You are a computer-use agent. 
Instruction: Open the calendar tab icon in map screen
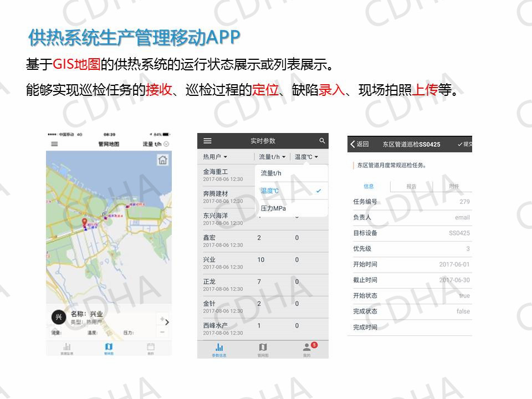[x=151, y=349]
